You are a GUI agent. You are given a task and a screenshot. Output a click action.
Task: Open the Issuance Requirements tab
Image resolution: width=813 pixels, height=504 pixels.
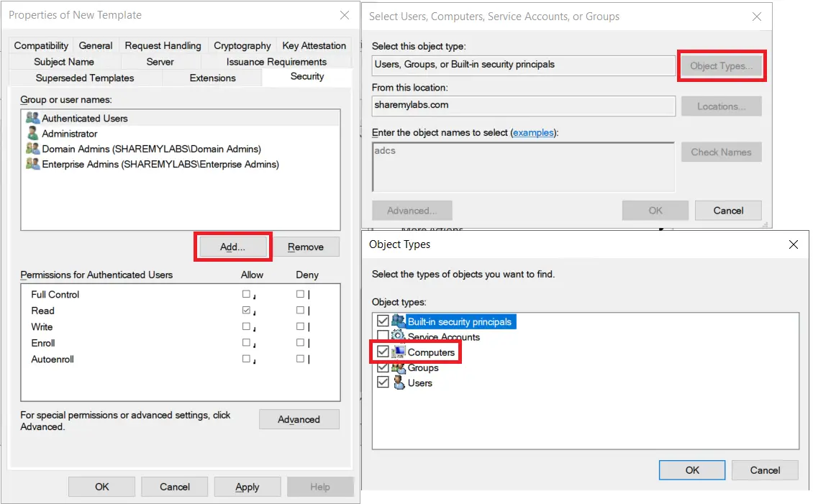276,62
